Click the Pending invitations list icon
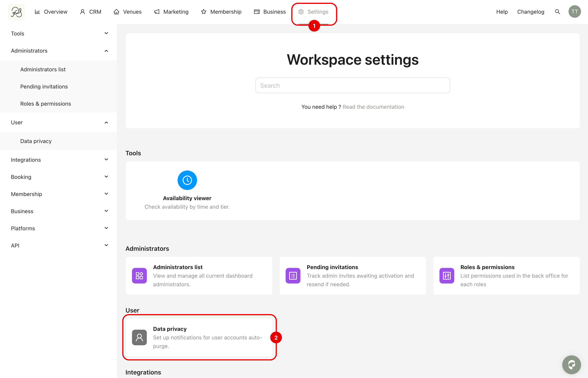This screenshot has height=378, width=588. point(293,276)
